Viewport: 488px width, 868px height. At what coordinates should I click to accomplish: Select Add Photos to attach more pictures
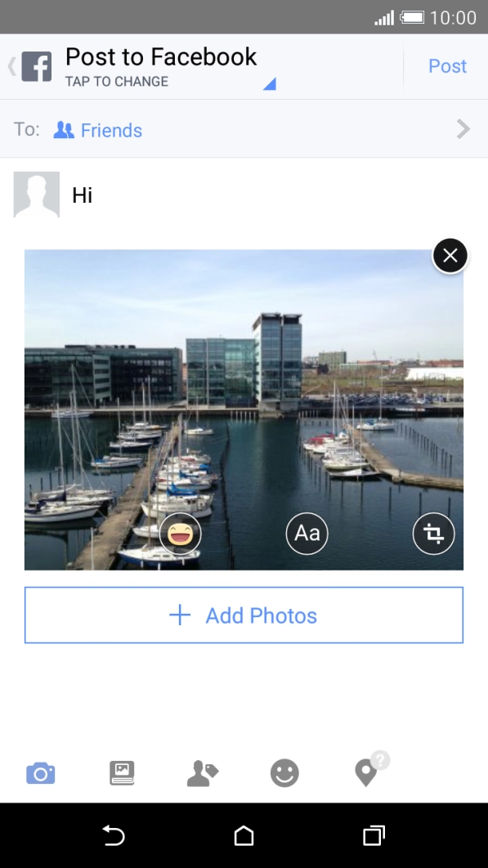[x=243, y=615]
